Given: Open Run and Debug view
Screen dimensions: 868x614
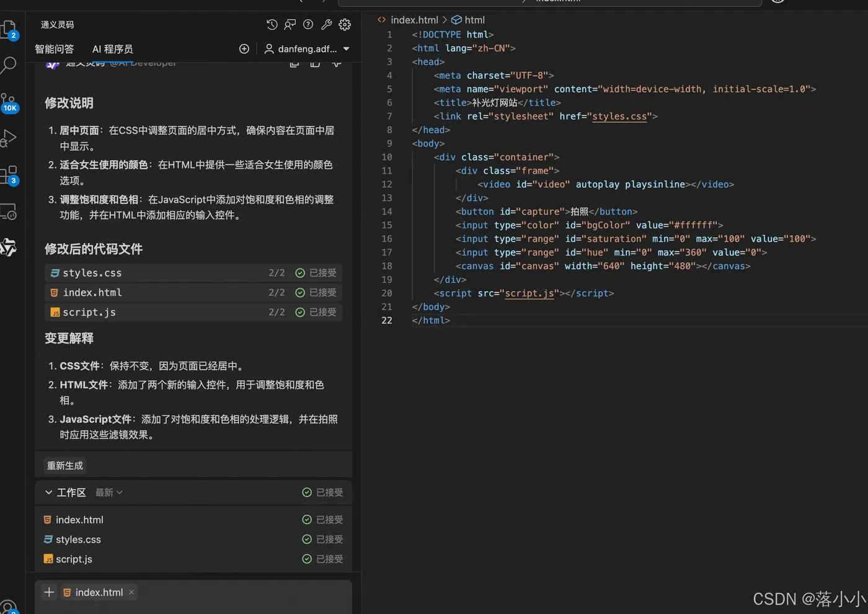Looking at the screenshot, I should tap(9, 138).
